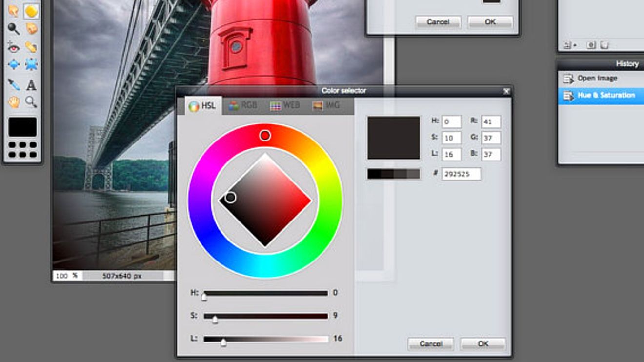Click the rightmost icon in layers panel footer
The image size is (644, 362).
point(604,45)
